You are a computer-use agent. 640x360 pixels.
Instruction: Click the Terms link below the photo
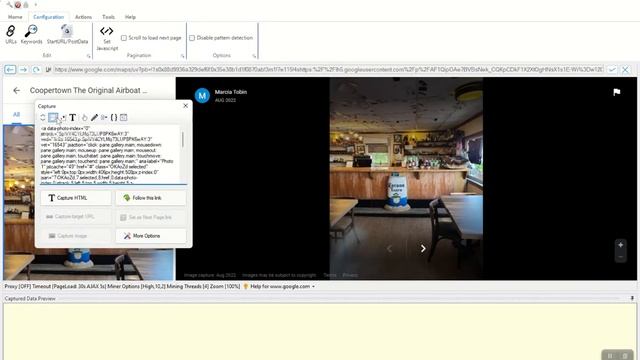pyautogui.click(x=330, y=275)
